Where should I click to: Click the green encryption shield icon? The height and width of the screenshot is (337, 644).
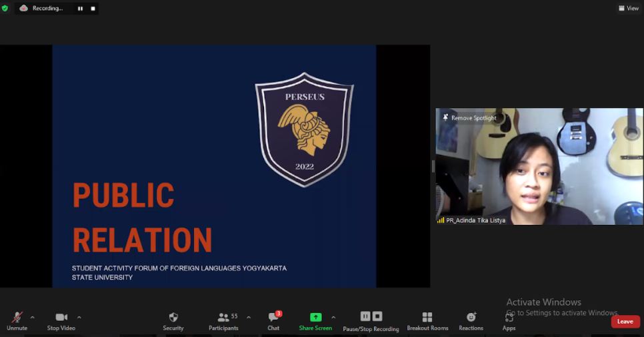click(x=5, y=8)
